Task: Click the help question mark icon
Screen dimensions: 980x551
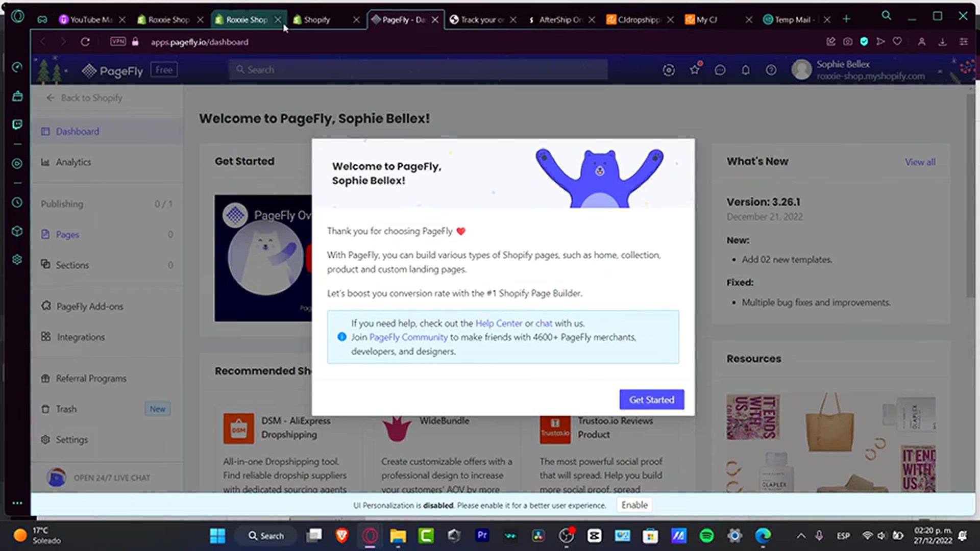Action: [771, 70]
